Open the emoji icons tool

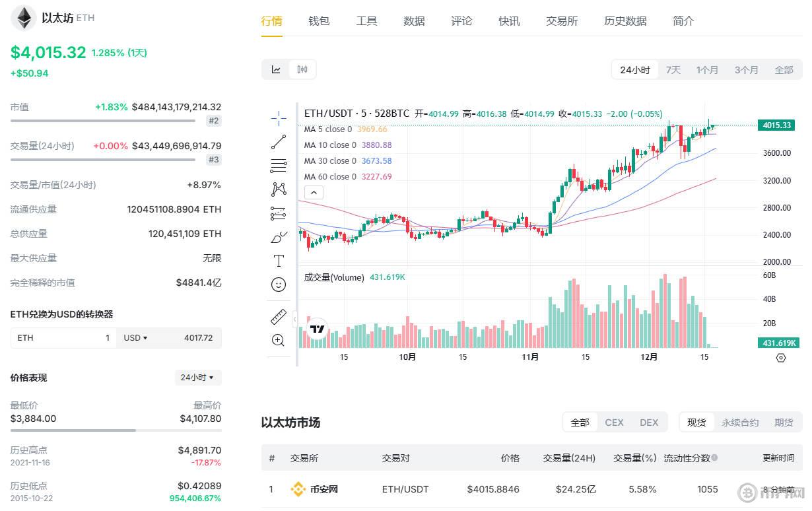(x=279, y=285)
